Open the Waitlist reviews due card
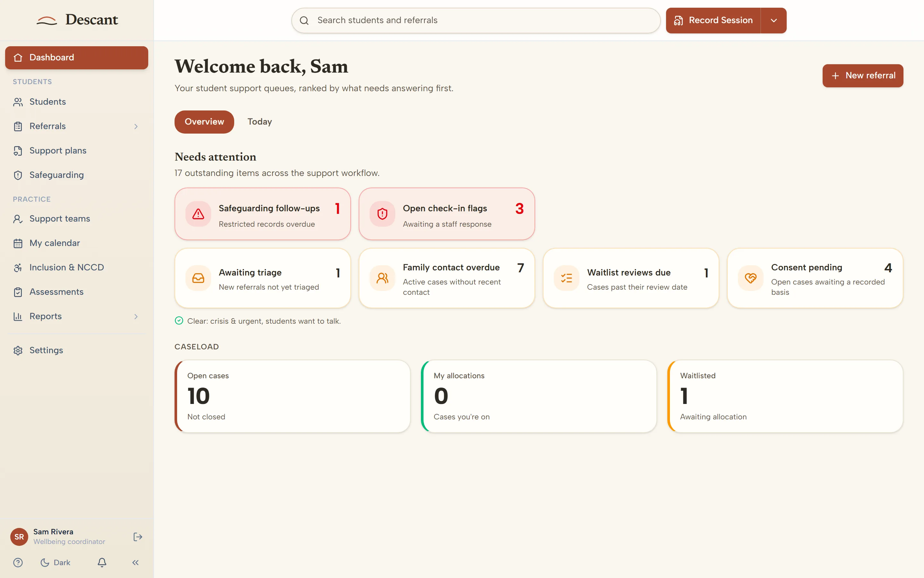 pos(631,278)
